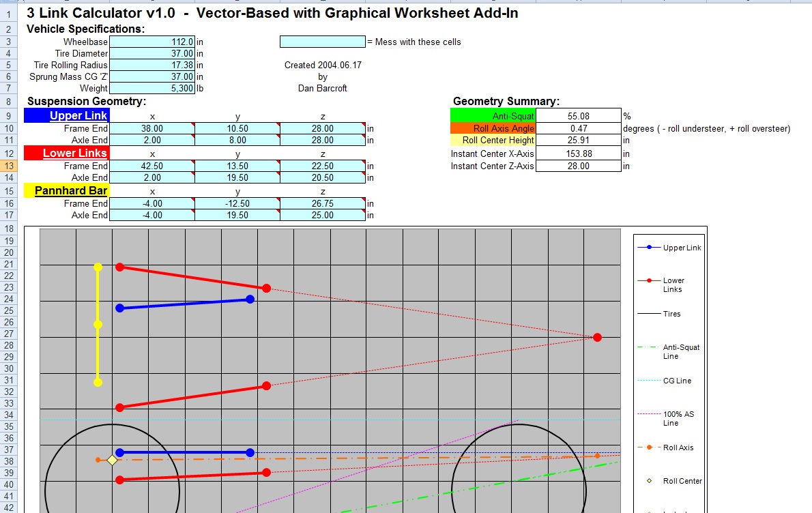
Task: Click the Lower Links frame end x cell 42.50
Action: coord(151,166)
